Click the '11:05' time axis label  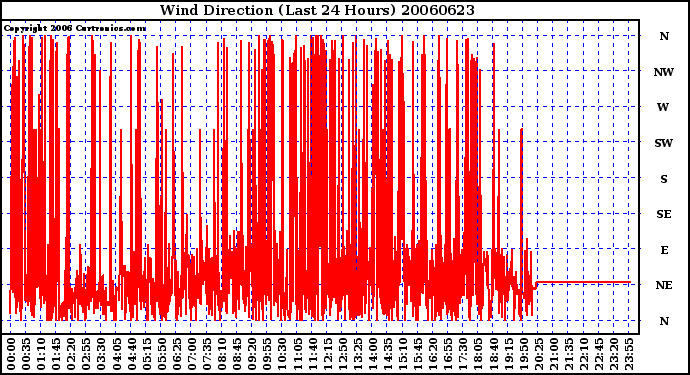point(297,354)
